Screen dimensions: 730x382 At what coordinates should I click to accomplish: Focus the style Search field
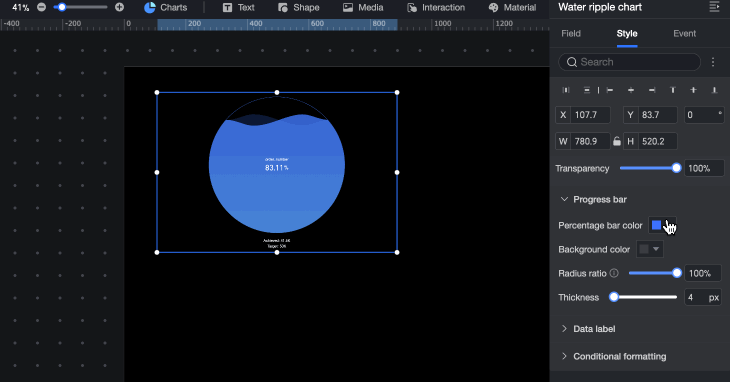point(629,62)
